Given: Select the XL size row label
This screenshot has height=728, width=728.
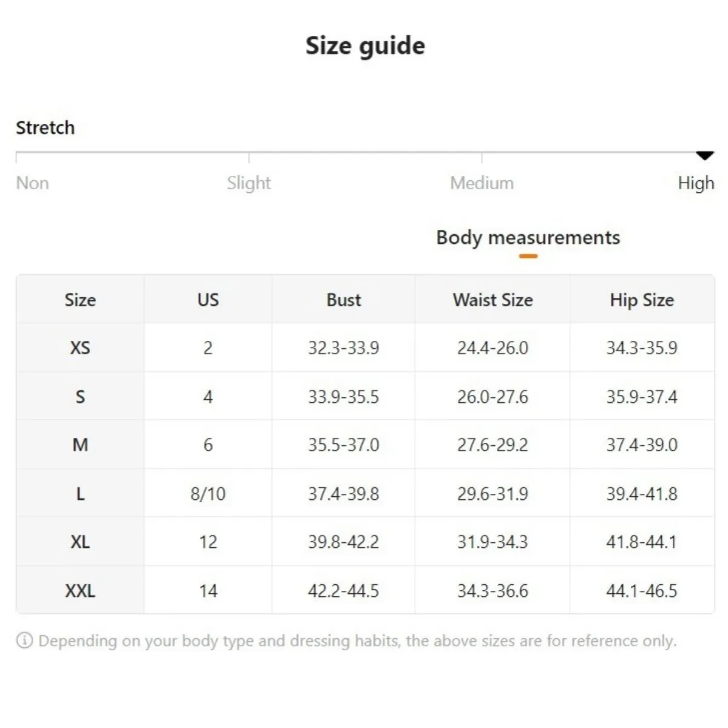Looking at the screenshot, I should (x=80, y=542).
